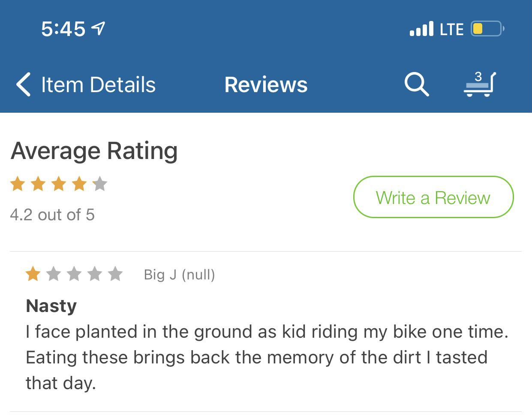Tap the gold star on Big J's review
Viewport: 532px width, 417px height.
[33, 273]
